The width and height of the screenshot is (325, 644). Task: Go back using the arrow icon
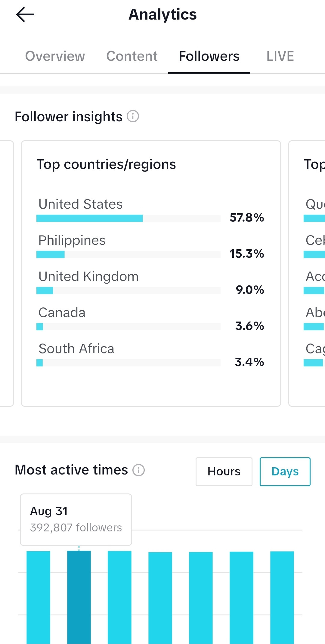click(25, 14)
